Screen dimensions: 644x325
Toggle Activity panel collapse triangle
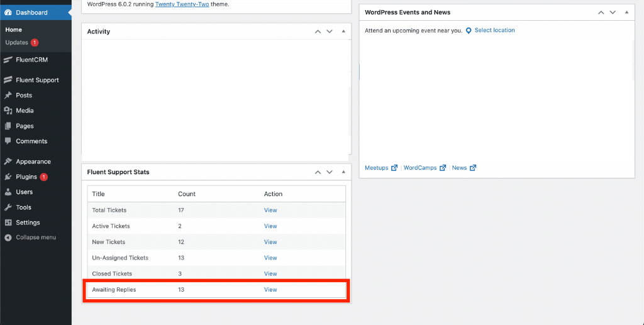(343, 31)
